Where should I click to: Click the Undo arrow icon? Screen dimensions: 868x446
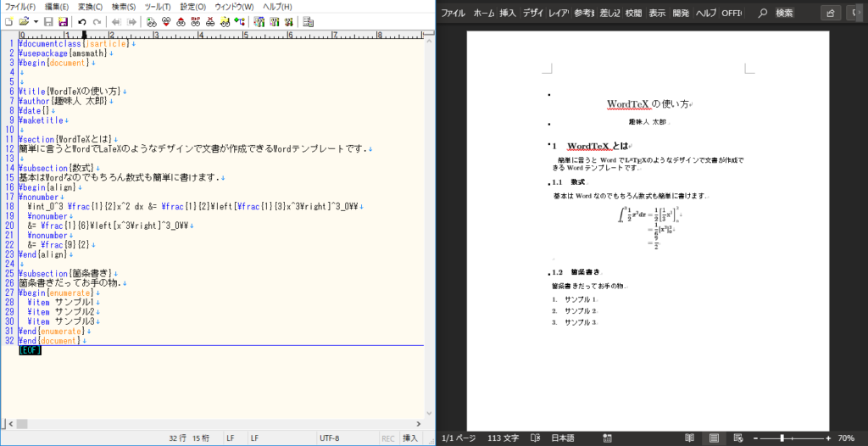[x=82, y=21]
